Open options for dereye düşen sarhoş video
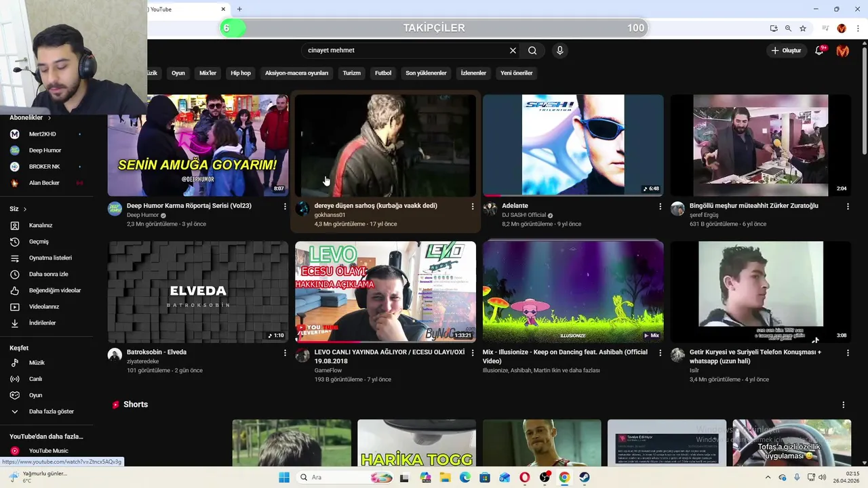The width and height of the screenshot is (868, 488). pyautogui.click(x=473, y=206)
